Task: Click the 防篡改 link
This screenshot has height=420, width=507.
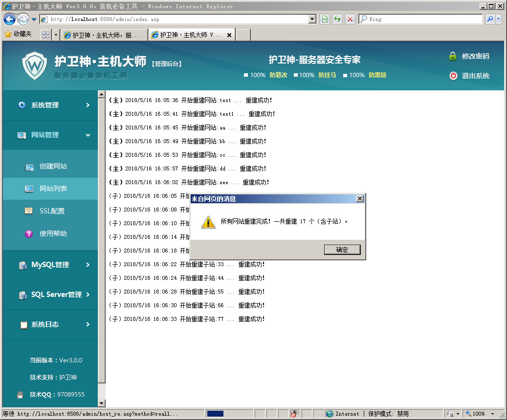Action: pos(278,75)
